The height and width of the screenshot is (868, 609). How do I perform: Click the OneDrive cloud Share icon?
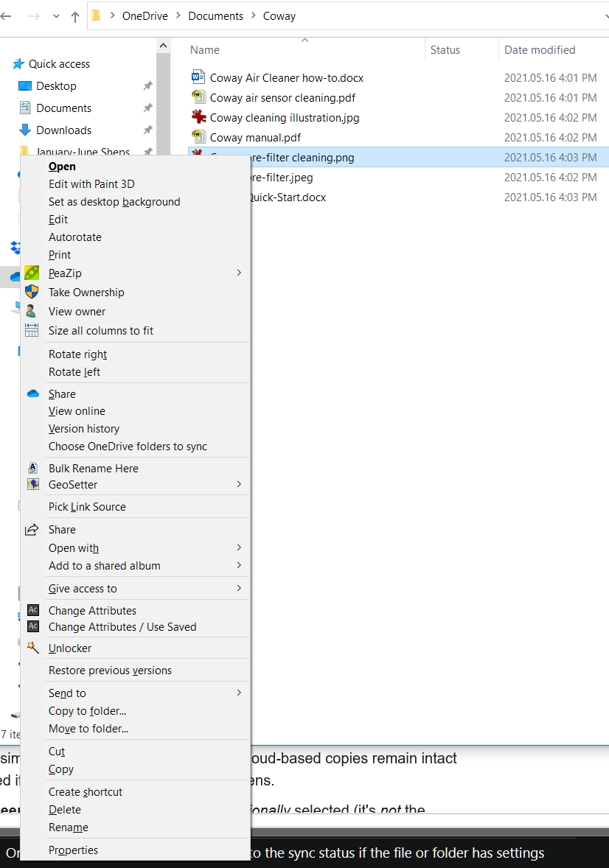(x=32, y=394)
